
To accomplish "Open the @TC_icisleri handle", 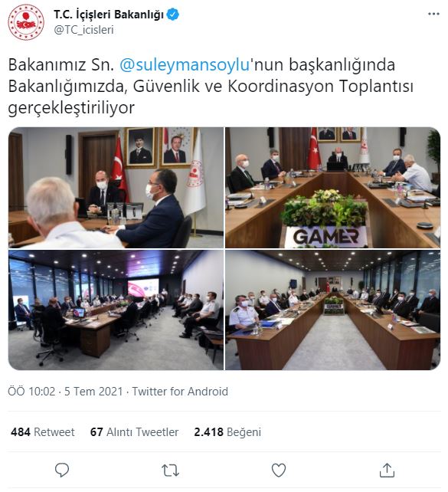I will coord(83,30).
